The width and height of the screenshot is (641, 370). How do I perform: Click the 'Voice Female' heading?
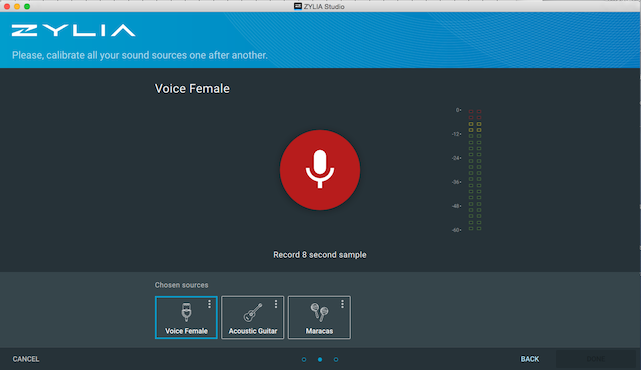(x=192, y=89)
